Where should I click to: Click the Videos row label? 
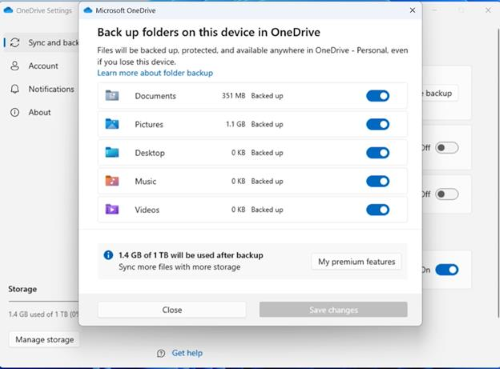coord(147,210)
